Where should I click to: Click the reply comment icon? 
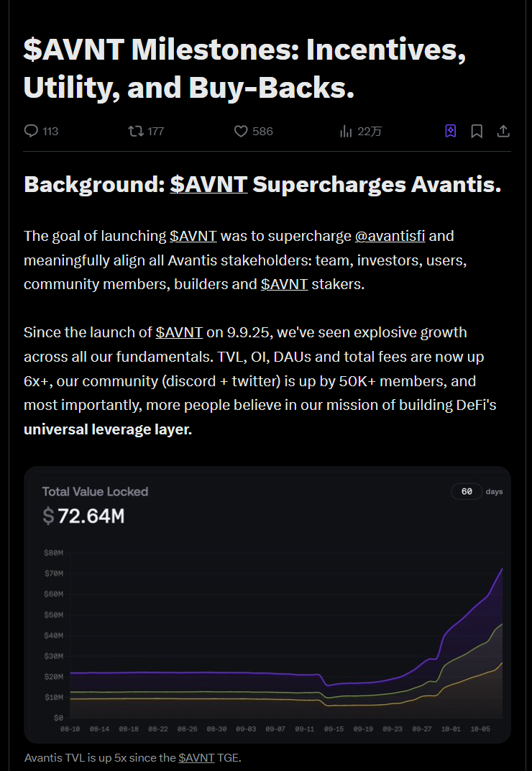tap(31, 131)
